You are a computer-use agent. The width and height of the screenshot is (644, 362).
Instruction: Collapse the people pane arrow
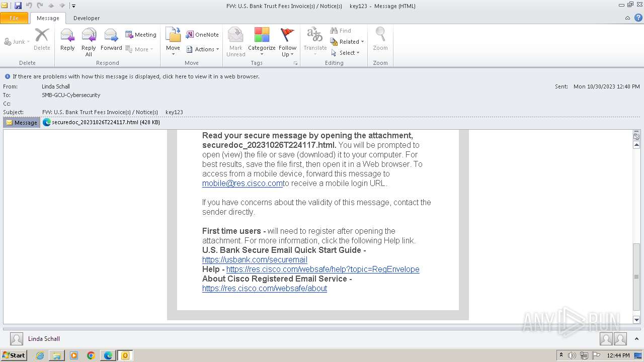pos(637,339)
